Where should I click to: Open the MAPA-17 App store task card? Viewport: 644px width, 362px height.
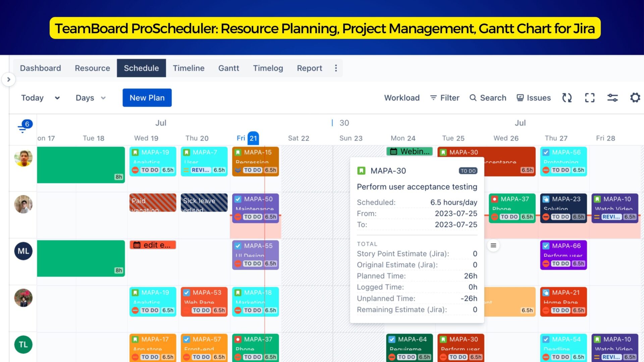pos(153,348)
